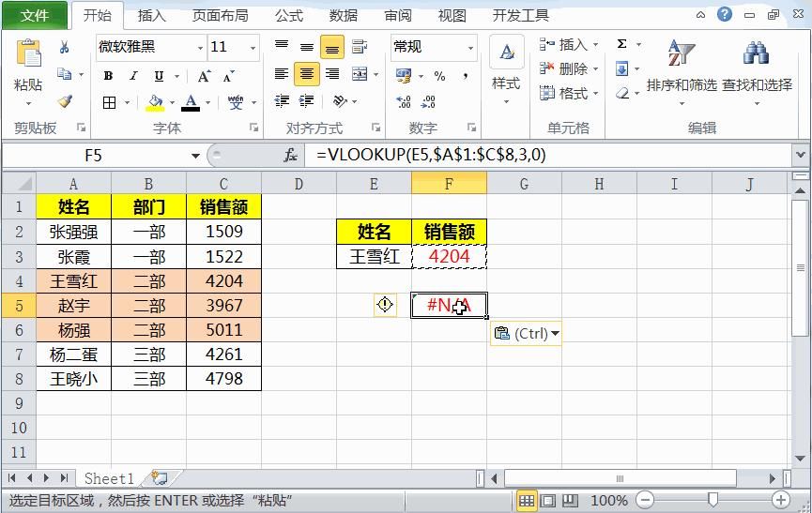Apply the black font color A
812x513 pixels.
pyautogui.click(x=192, y=102)
